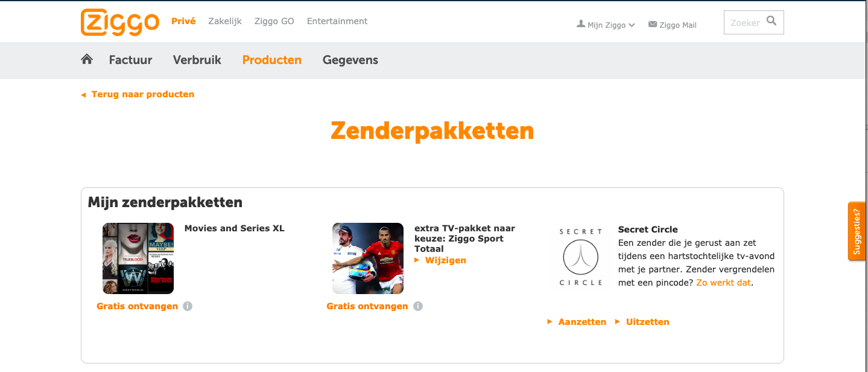The height and width of the screenshot is (372, 868).
Task: Open the Factuur tab
Action: (130, 60)
